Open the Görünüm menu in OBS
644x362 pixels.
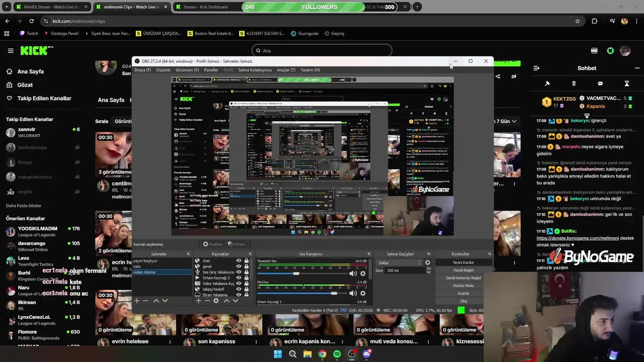187,70
